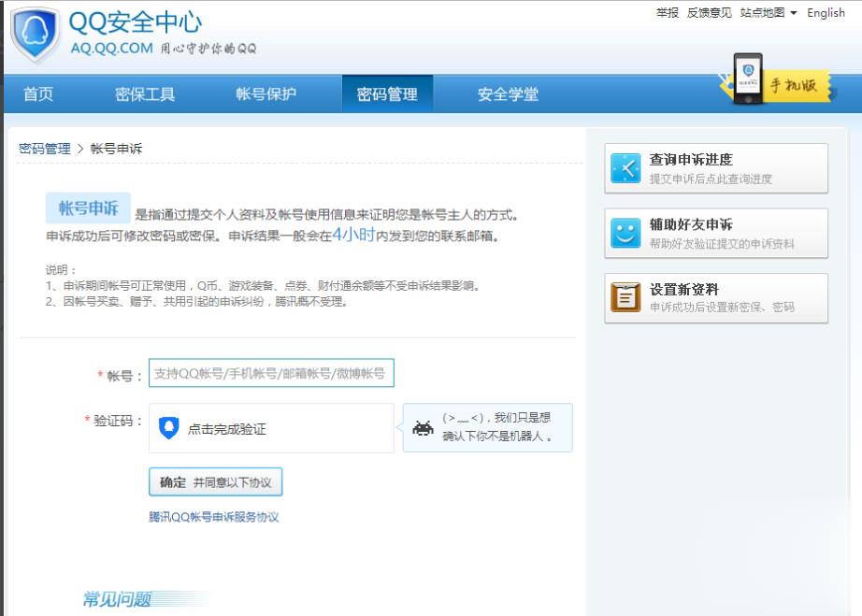Open the 反馈意见 feedback link
The image size is (862, 616).
[710, 13]
